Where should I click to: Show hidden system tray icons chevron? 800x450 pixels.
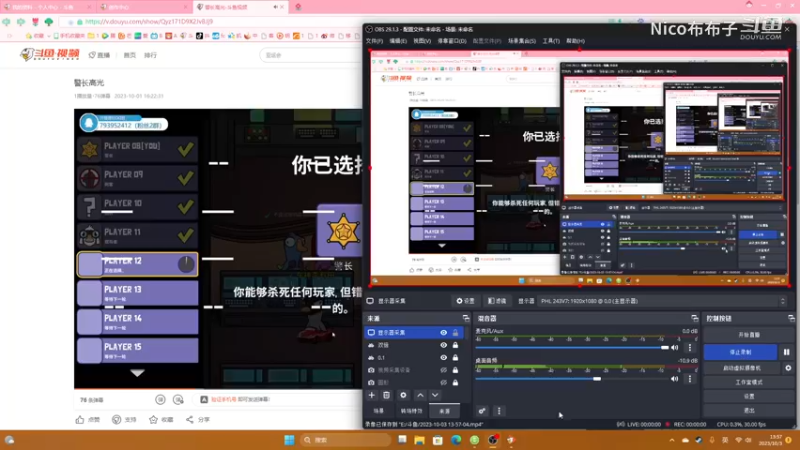[671, 440]
